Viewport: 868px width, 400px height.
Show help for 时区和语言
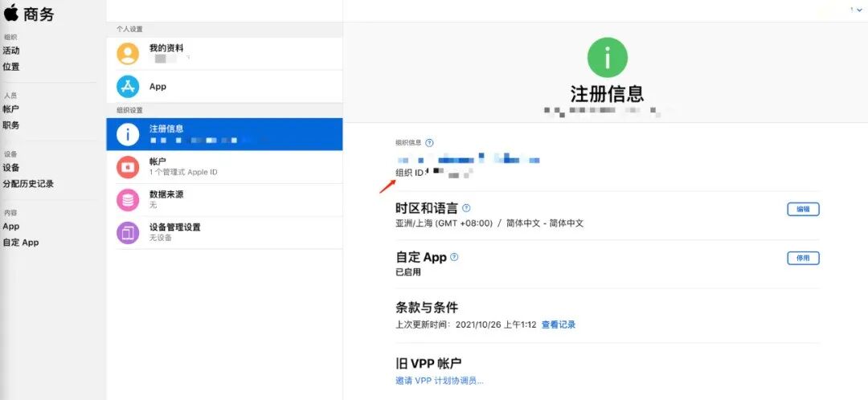tap(466, 208)
